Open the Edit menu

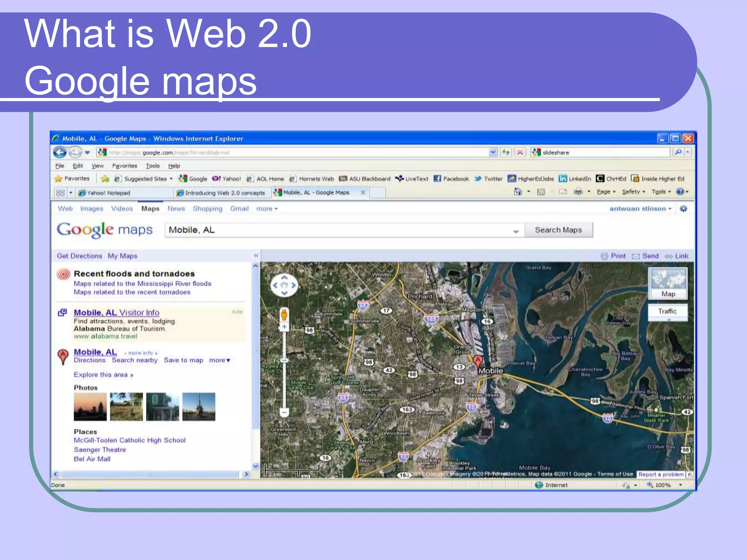pyautogui.click(x=78, y=166)
